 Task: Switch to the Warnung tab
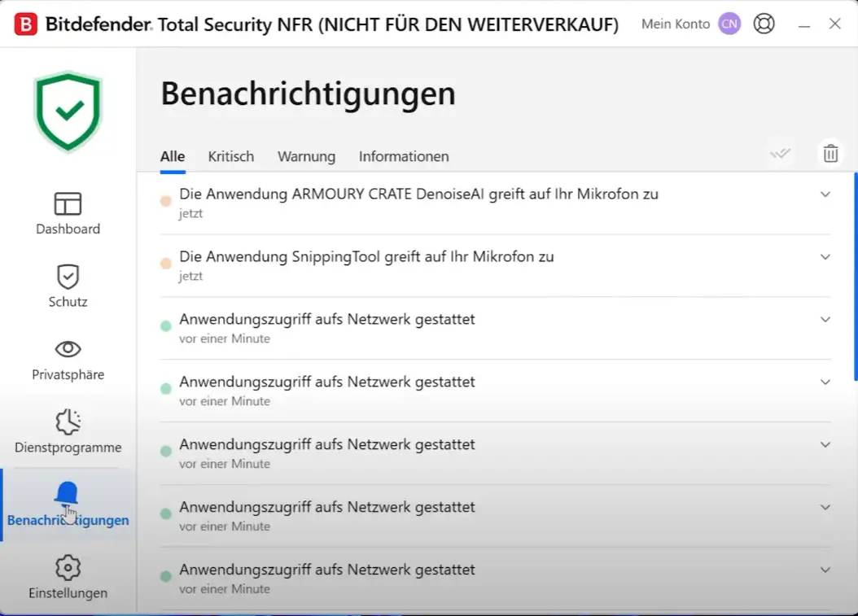[x=306, y=156]
